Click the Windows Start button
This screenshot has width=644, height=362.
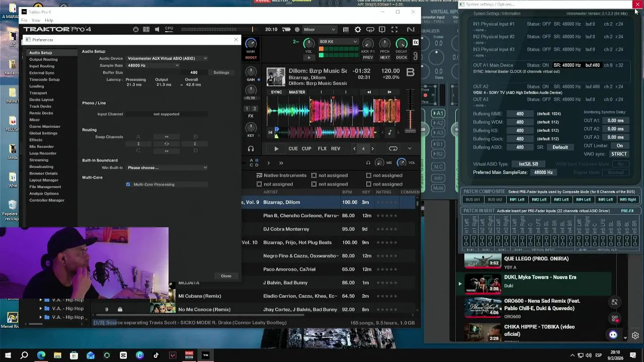click(x=8, y=355)
